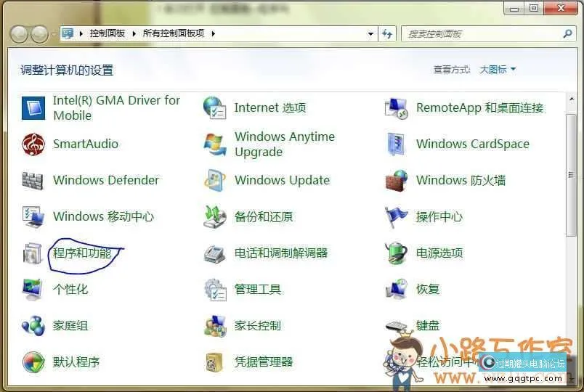Click the search magnifier icon
The image size is (584, 392).
[x=567, y=34]
